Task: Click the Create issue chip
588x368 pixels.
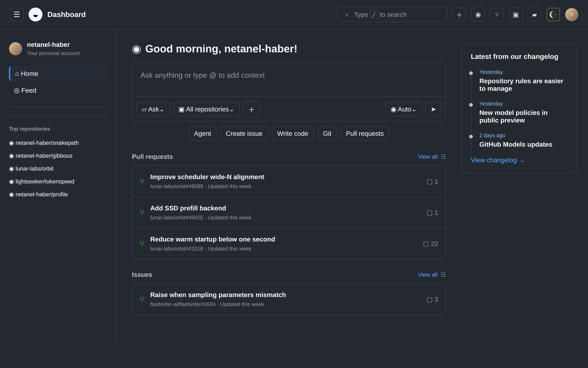Action: 244,134
